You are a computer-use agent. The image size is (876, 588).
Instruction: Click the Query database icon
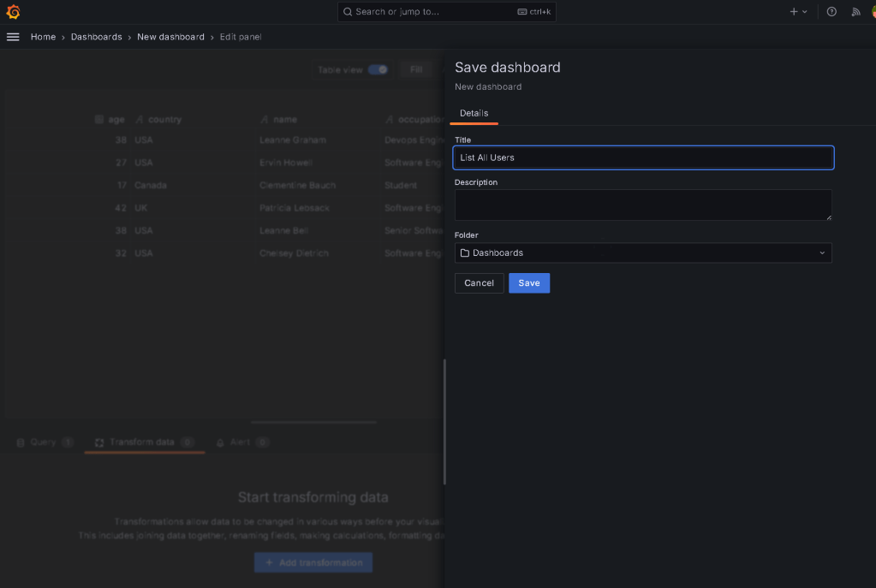21,442
